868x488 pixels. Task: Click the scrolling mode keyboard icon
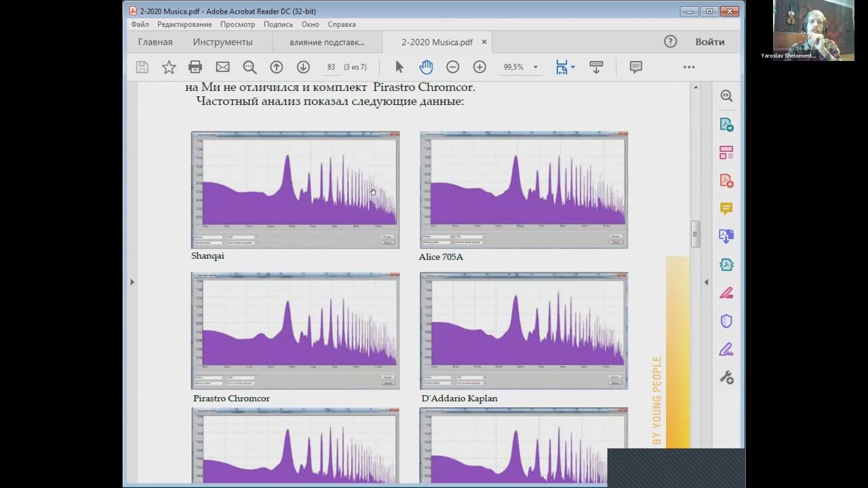(596, 67)
